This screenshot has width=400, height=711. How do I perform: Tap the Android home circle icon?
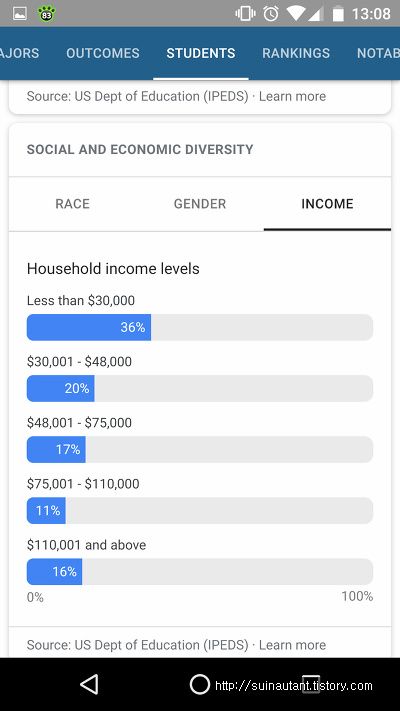(x=200, y=684)
